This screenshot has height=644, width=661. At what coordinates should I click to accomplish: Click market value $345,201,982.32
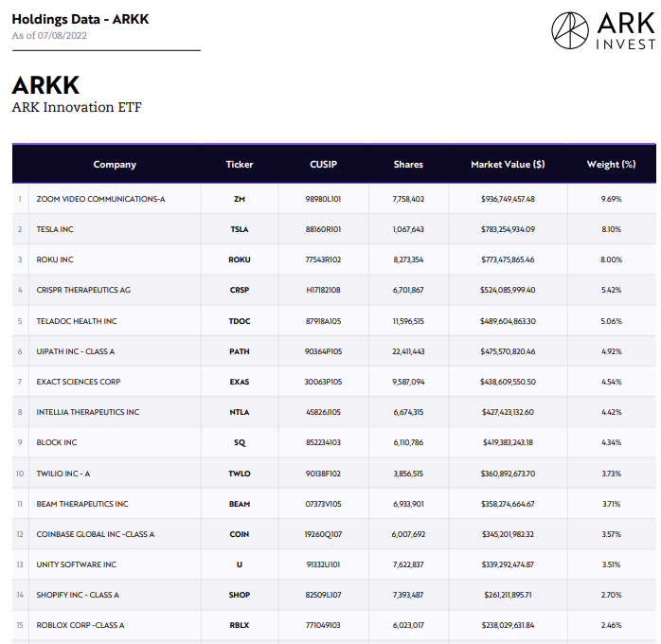pos(508,534)
